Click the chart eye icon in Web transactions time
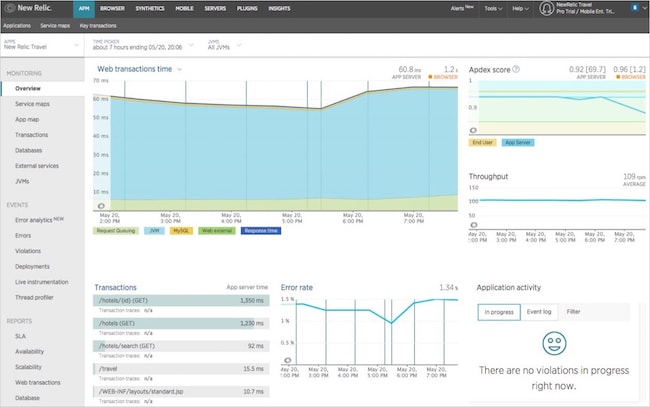 pyautogui.click(x=101, y=206)
